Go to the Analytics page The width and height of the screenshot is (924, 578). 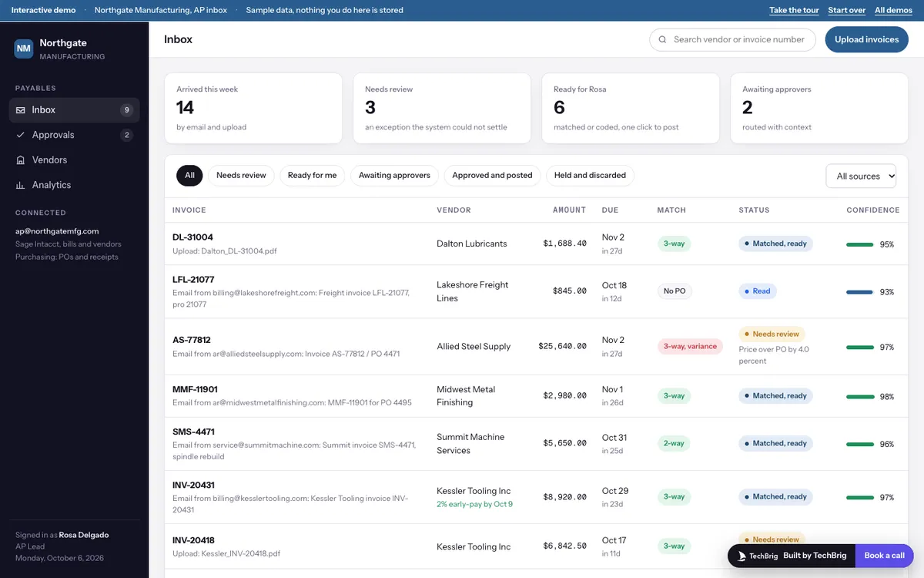click(74, 185)
